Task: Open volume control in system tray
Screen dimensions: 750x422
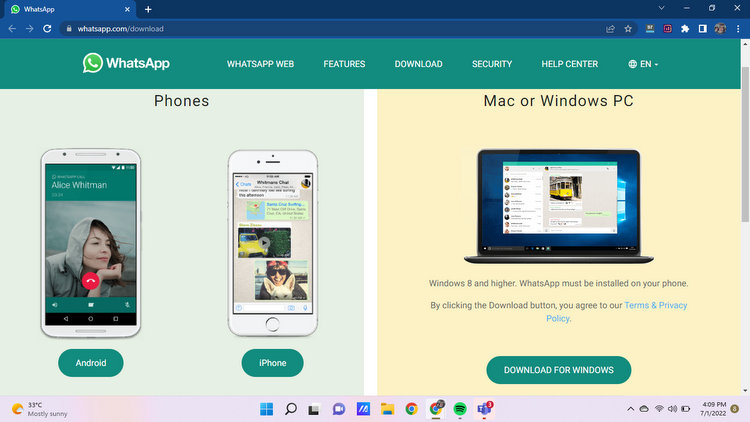Action: click(672, 409)
